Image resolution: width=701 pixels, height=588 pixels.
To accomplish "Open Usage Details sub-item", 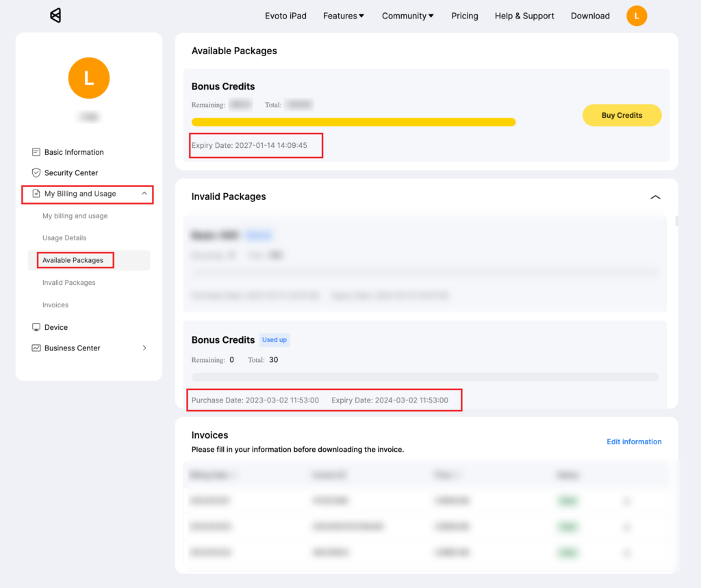I will point(64,238).
